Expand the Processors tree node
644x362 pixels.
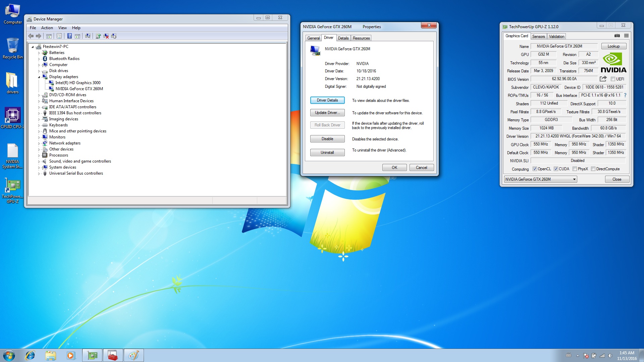(39, 156)
